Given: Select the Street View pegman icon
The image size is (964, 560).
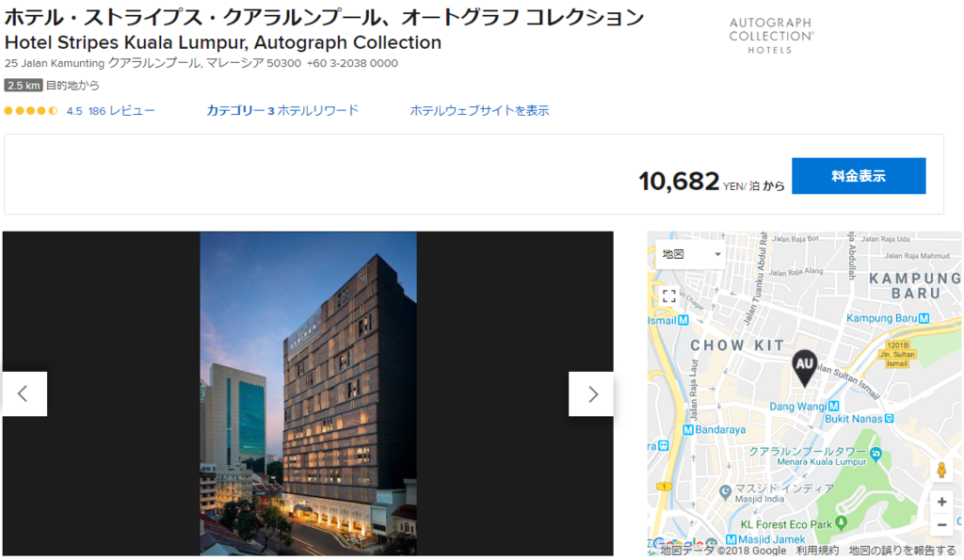Looking at the screenshot, I should [x=941, y=471].
